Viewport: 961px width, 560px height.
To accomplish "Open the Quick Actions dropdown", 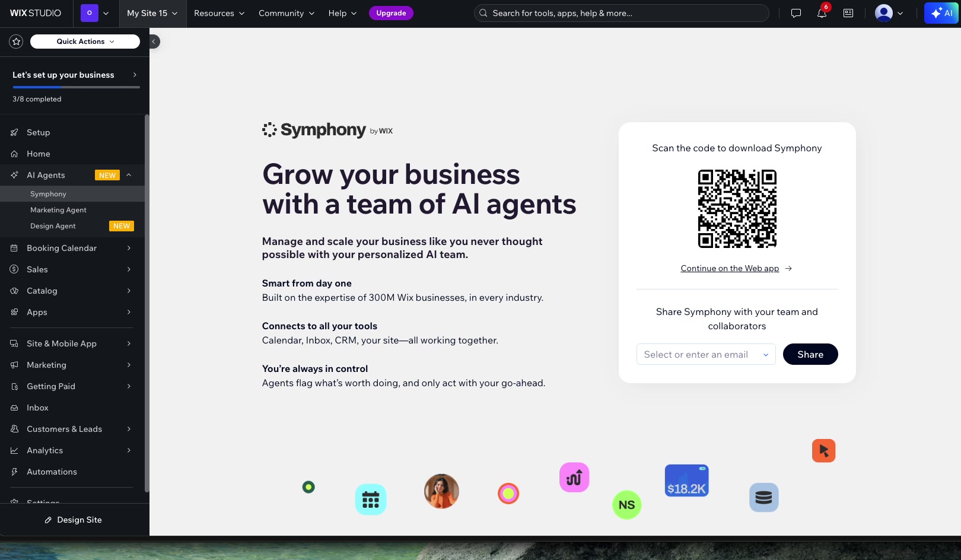I will 85,42.
